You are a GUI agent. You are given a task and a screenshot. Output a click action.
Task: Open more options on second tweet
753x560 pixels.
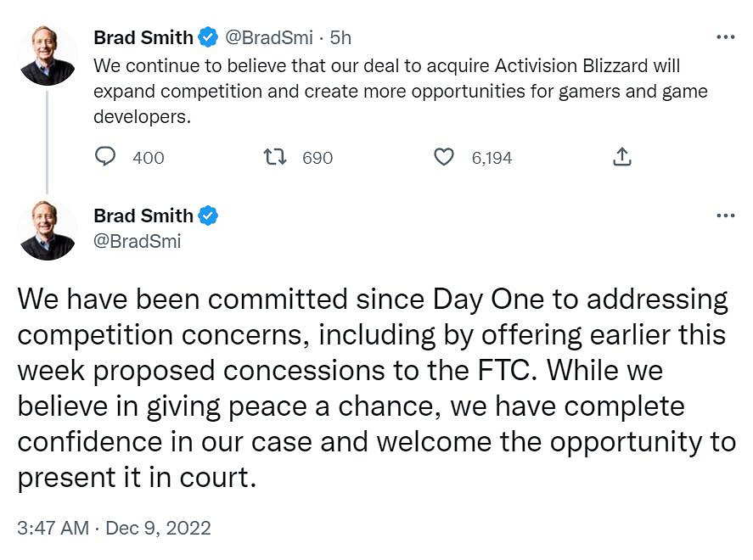click(725, 216)
